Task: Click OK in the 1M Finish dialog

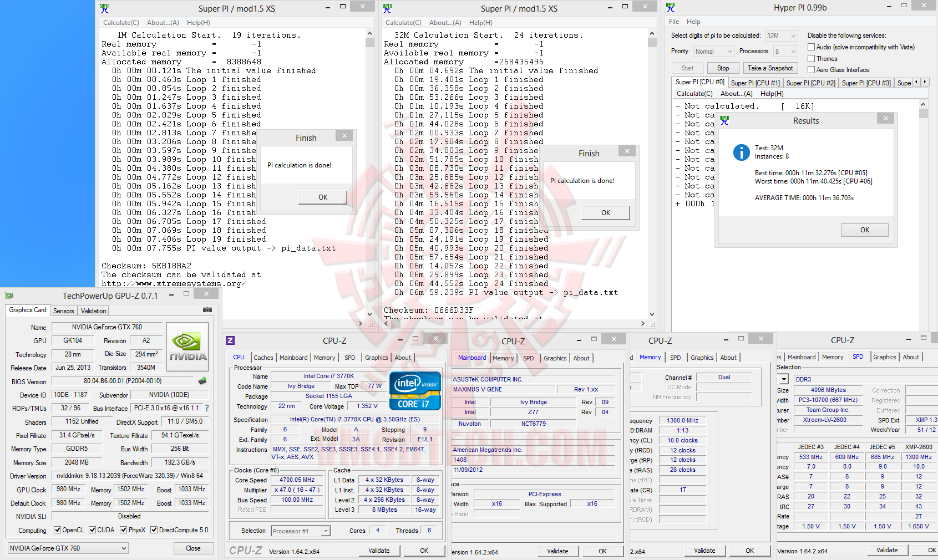Action: pyautogui.click(x=323, y=197)
